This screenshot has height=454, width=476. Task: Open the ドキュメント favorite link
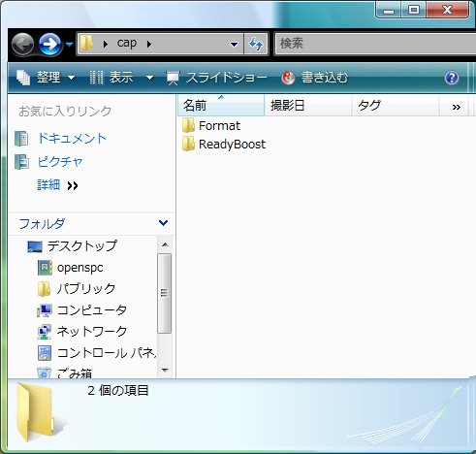(72, 139)
